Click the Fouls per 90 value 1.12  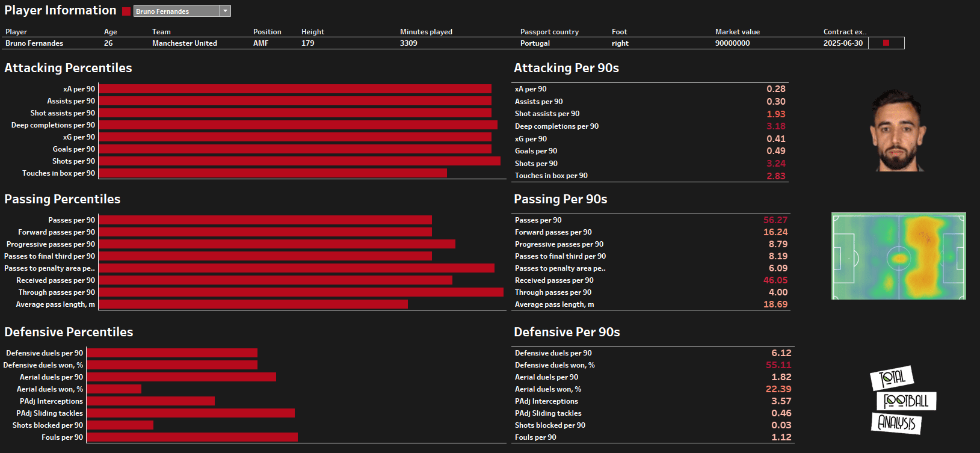781,437
